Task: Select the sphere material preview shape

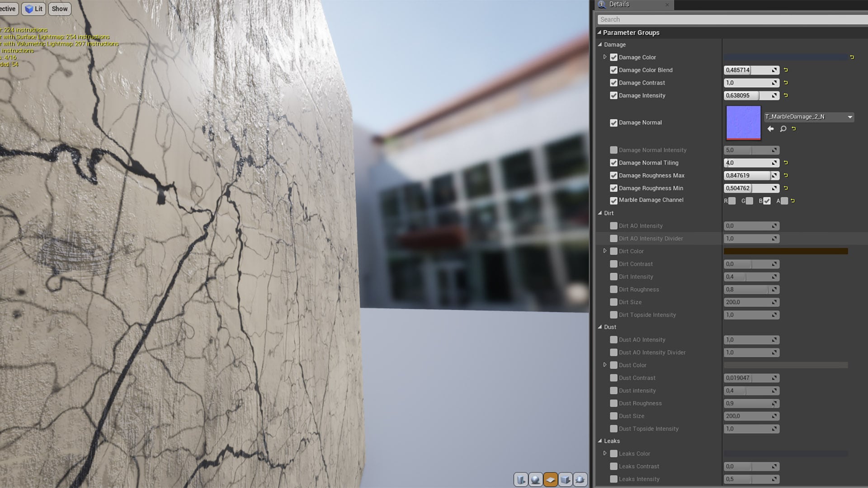Action: click(x=536, y=480)
